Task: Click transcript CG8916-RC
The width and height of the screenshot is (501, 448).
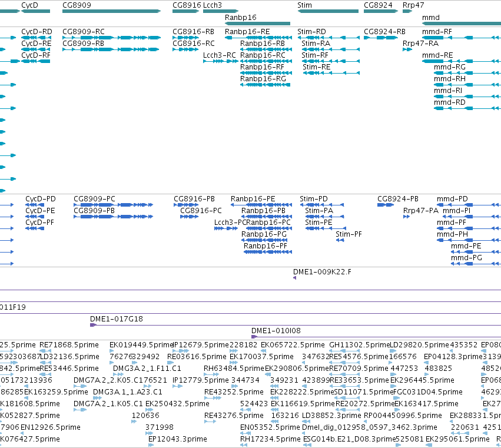Action: [x=185, y=49]
